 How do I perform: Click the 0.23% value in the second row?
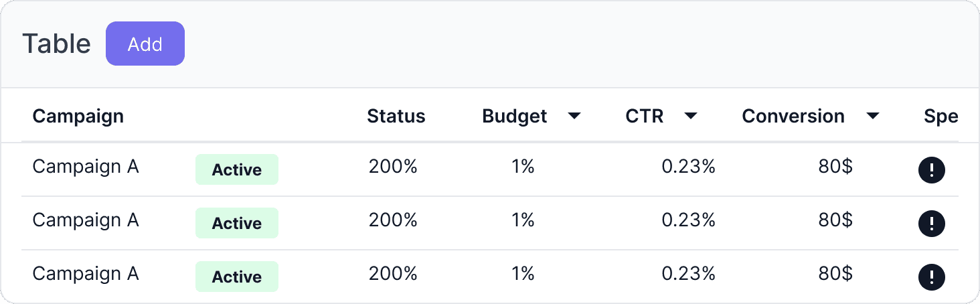click(688, 220)
